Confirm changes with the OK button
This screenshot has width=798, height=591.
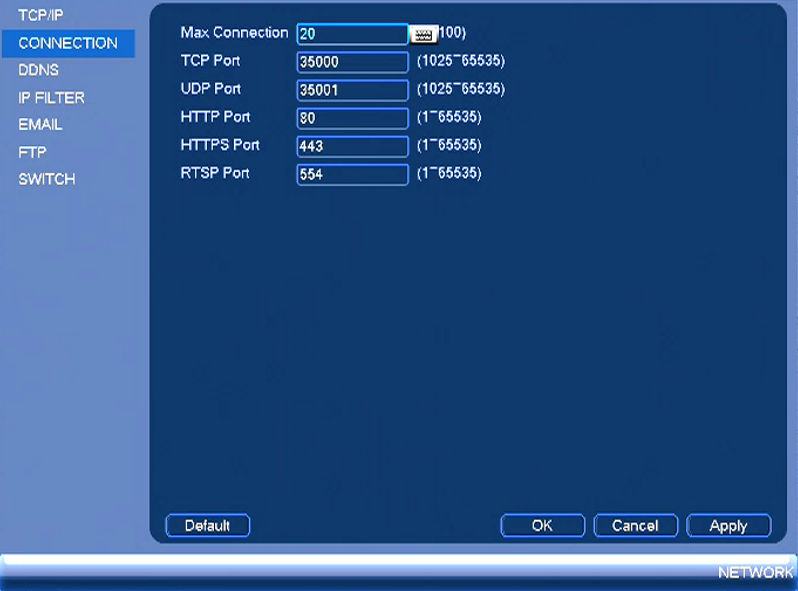click(x=543, y=525)
